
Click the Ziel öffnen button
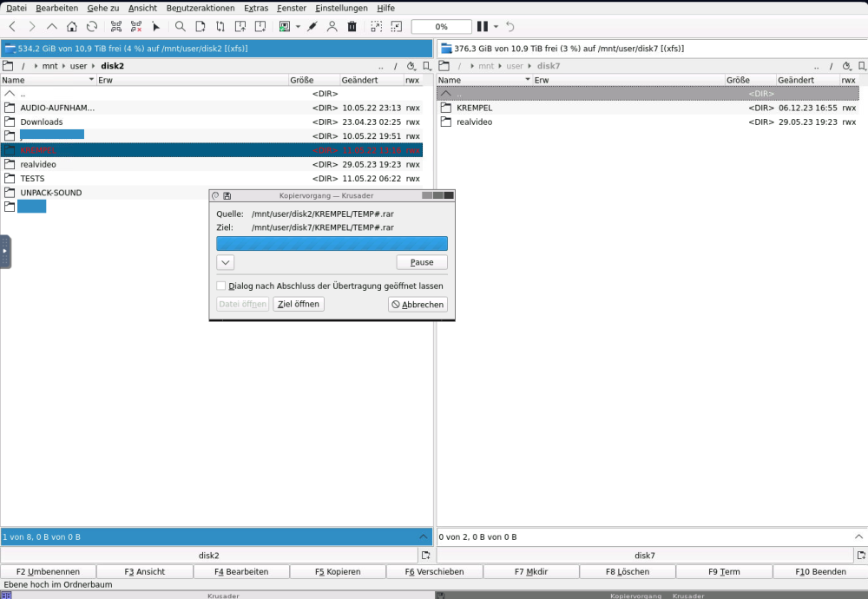[299, 304]
